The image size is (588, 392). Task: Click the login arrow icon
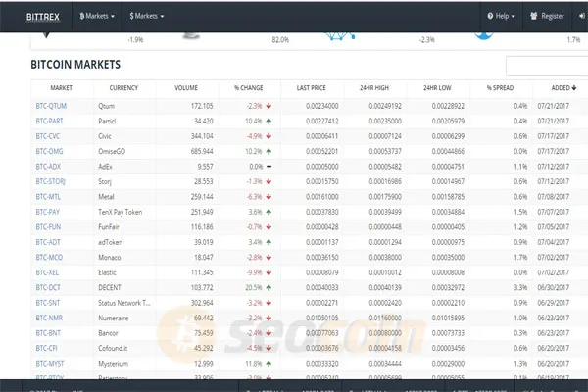point(581,16)
